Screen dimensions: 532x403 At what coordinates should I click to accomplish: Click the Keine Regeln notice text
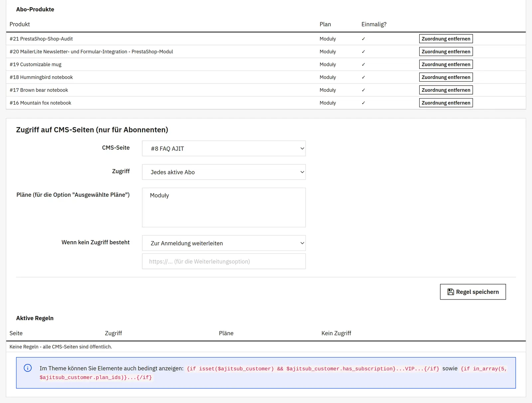[61, 347]
